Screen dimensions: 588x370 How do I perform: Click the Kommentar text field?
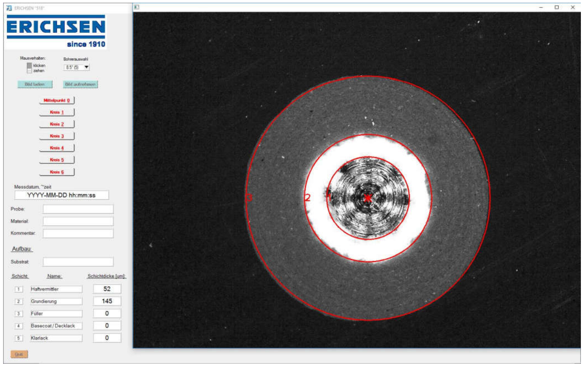[78, 233]
